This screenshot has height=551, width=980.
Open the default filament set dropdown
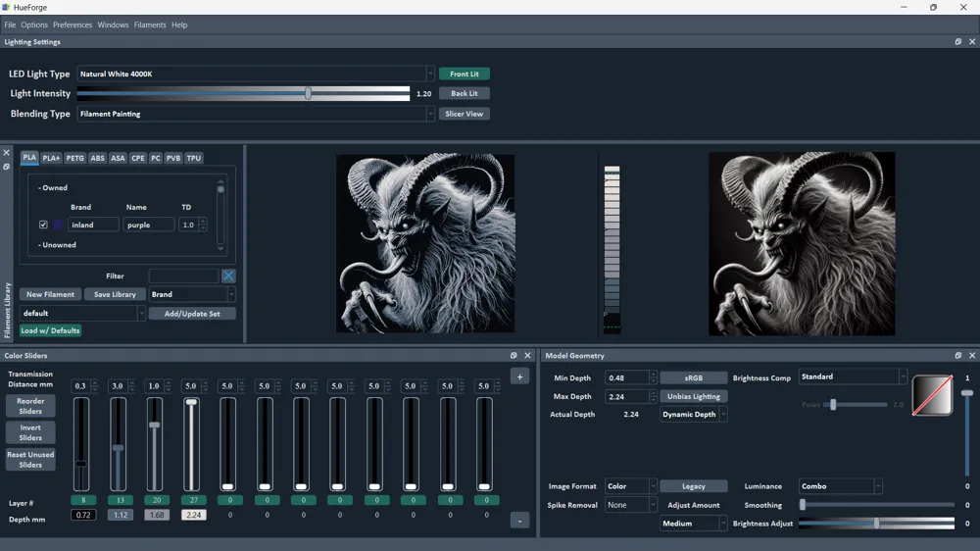pos(82,313)
